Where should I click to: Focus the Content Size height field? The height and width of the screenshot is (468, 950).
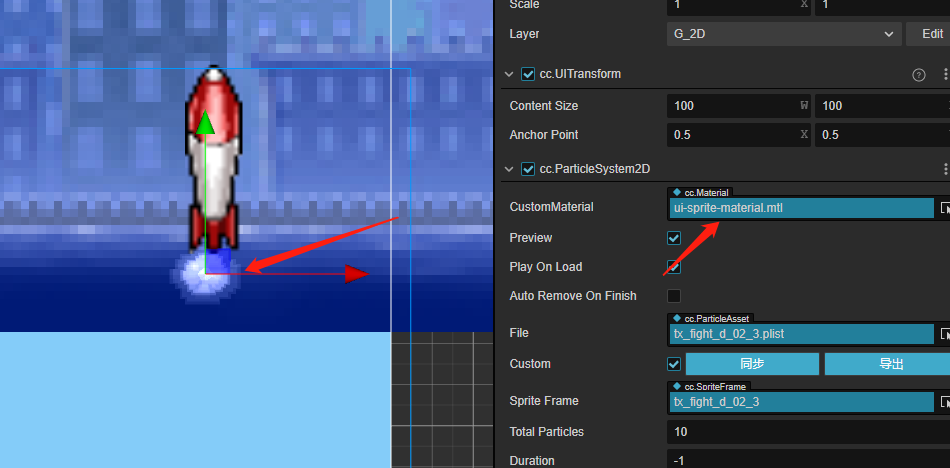[882, 105]
